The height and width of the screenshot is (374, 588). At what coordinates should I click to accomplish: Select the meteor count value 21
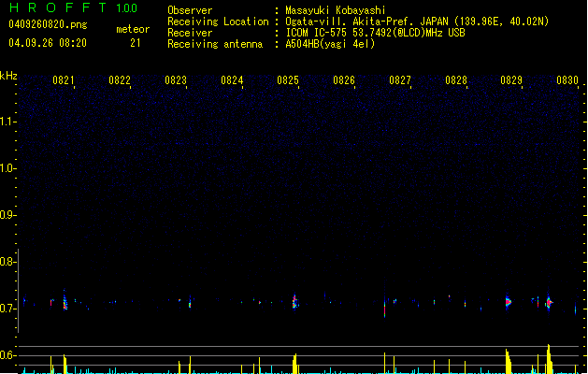pyautogui.click(x=136, y=43)
